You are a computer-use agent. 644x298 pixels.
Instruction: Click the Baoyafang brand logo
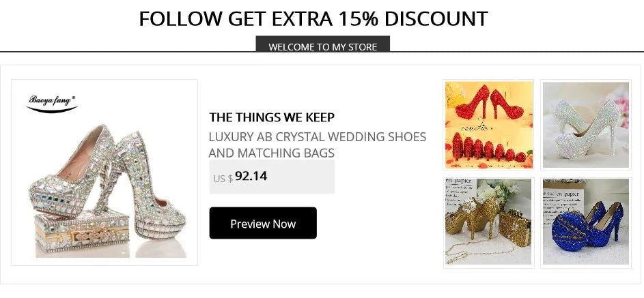(52, 103)
